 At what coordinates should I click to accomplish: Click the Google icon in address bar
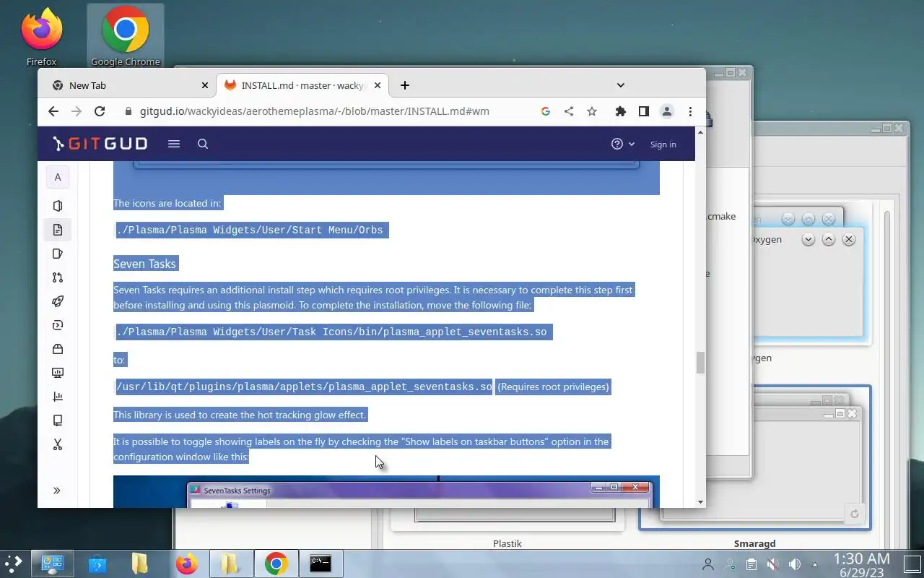point(546,111)
